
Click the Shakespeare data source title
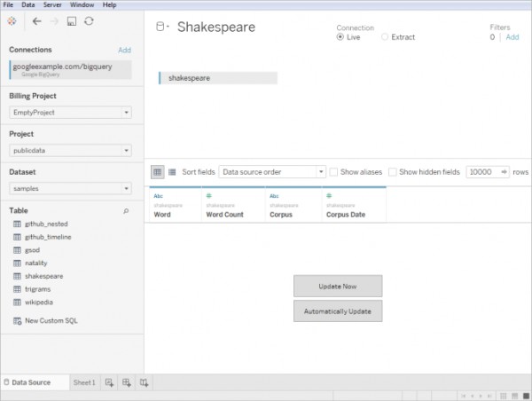(216, 28)
